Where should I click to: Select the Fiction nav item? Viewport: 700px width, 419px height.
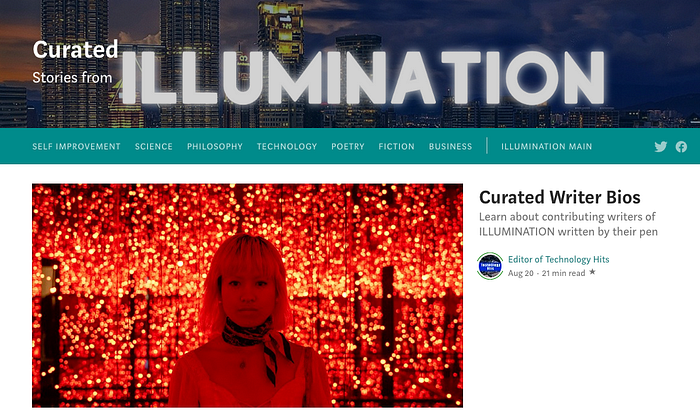click(396, 146)
